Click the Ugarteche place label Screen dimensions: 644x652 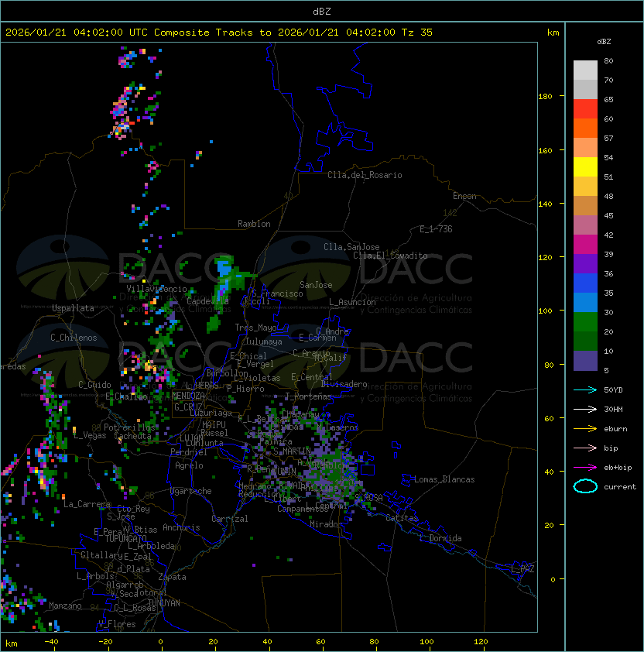[x=191, y=491]
